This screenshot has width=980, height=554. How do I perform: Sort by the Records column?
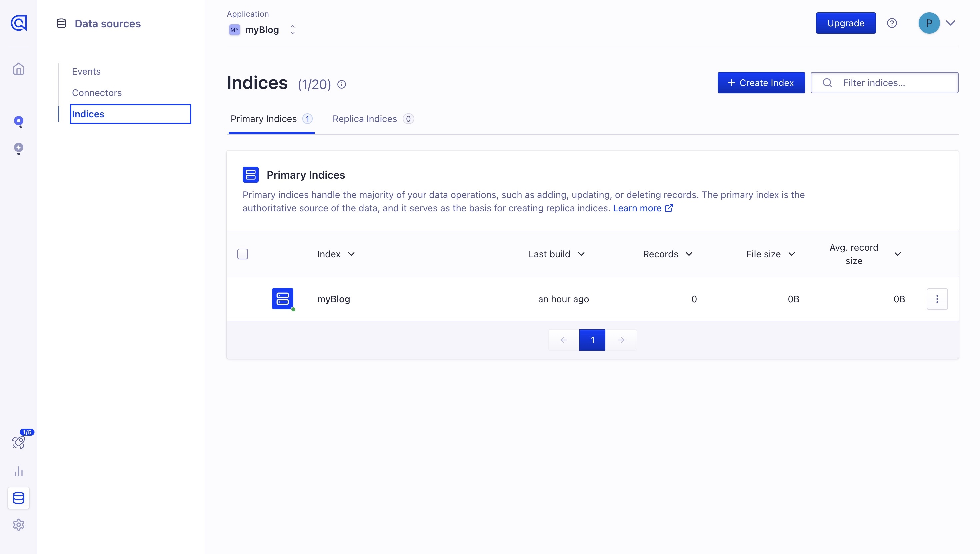point(668,254)
